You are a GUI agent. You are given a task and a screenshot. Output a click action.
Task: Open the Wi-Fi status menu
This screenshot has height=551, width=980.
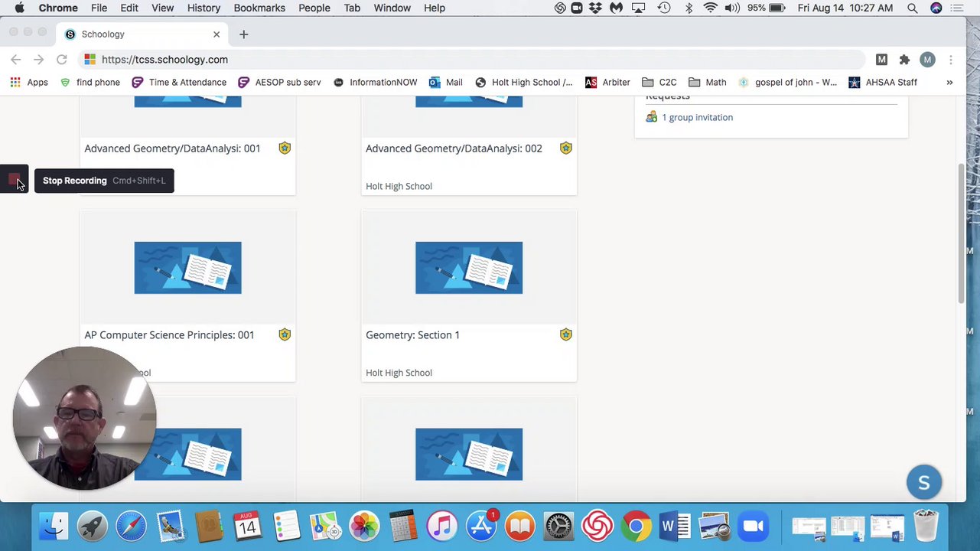[x=710, y=8]
